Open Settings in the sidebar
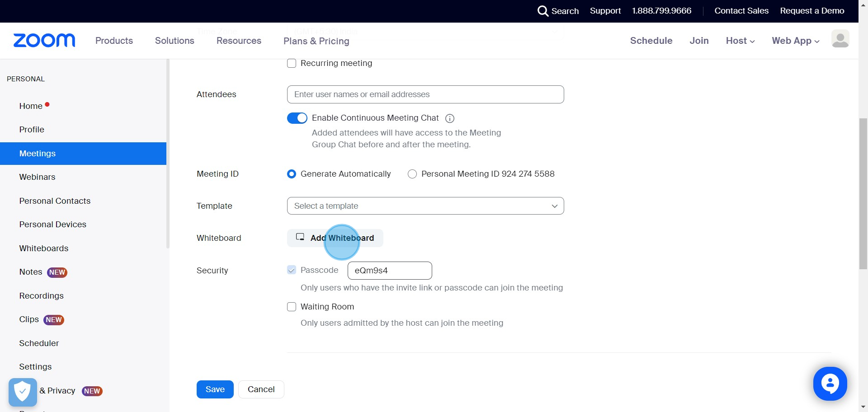Image resolution: width=868 pixels, height=412 pixels. coord(35,367)
